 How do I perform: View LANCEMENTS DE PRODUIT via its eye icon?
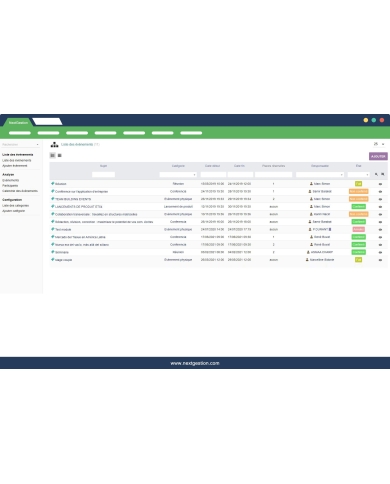pos(380,207)
